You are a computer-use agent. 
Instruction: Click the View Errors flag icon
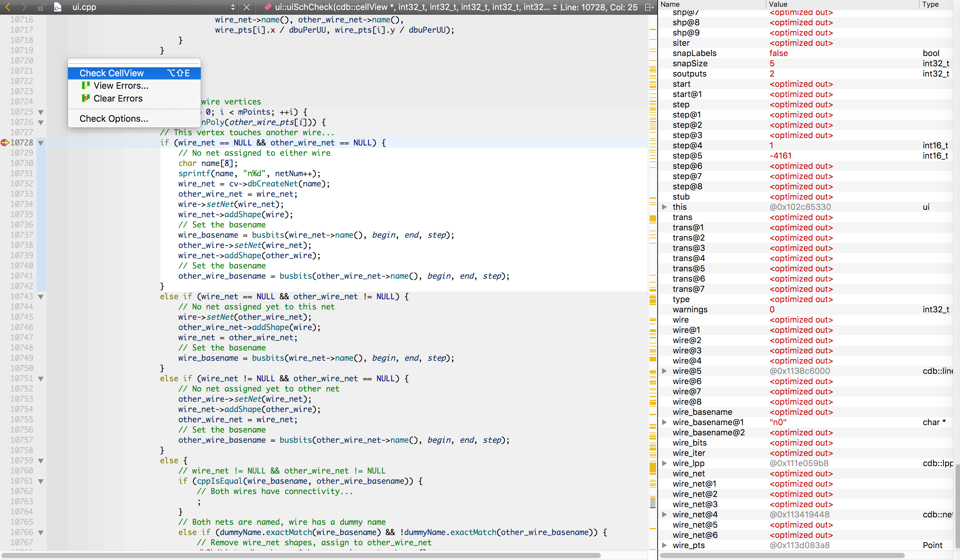tap(86, 85)
